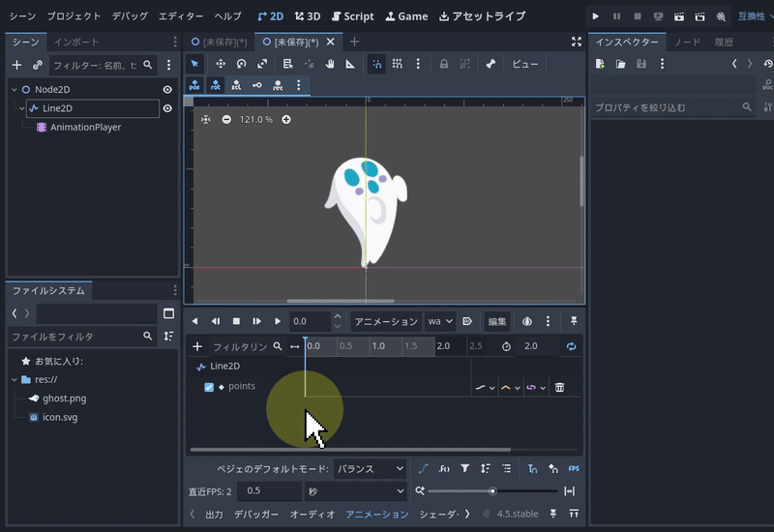Play animation from start
774x532 pixels.
256,321
